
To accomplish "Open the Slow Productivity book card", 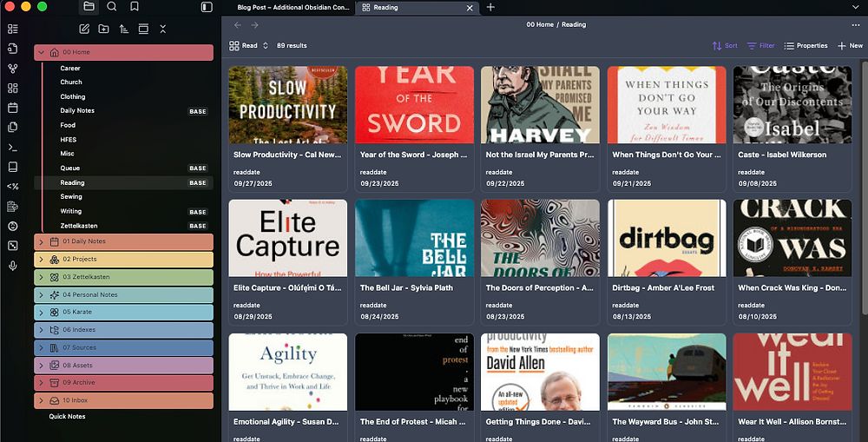I will 288,129.
